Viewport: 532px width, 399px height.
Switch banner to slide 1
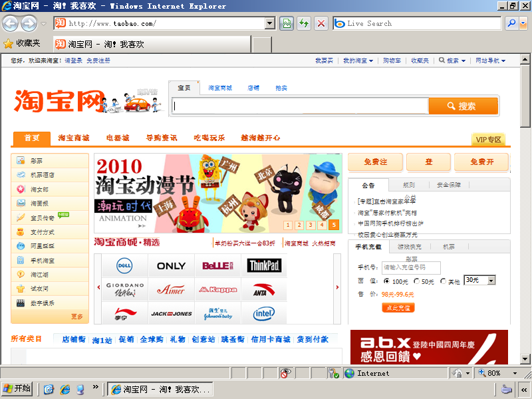(x=288, y=225)
